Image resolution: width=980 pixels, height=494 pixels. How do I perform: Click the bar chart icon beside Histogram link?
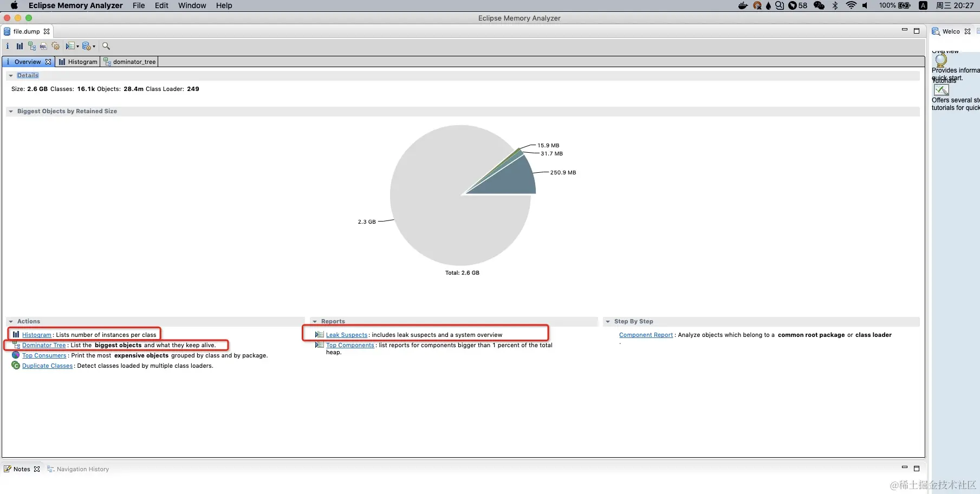(16, 335)
